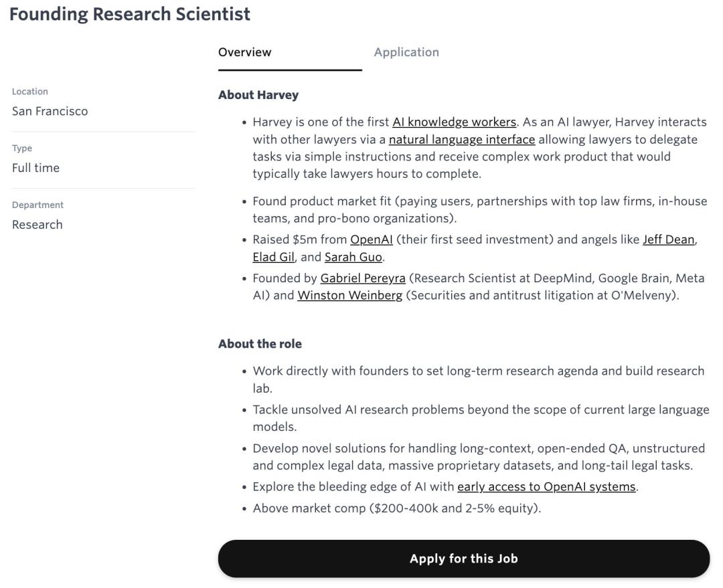723x588 pixels.
Task: Follow the Winston Weinberg link
Action: [x=349, y=295]
